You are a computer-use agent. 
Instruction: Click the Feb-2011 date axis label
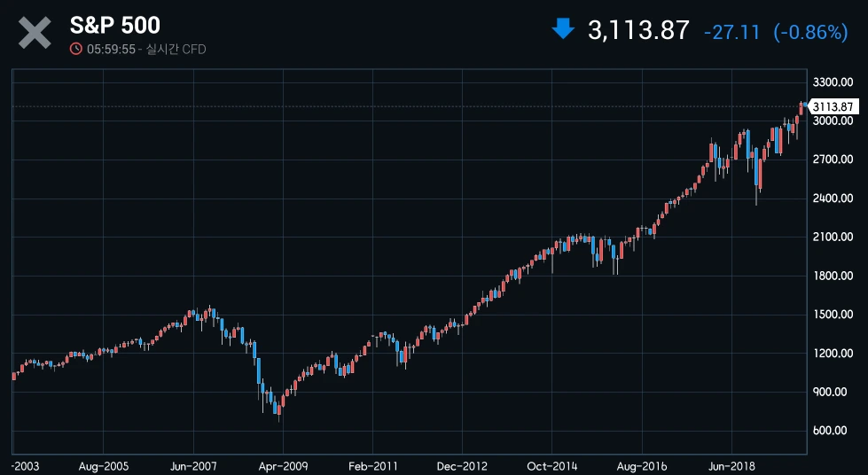pos(372,466)
